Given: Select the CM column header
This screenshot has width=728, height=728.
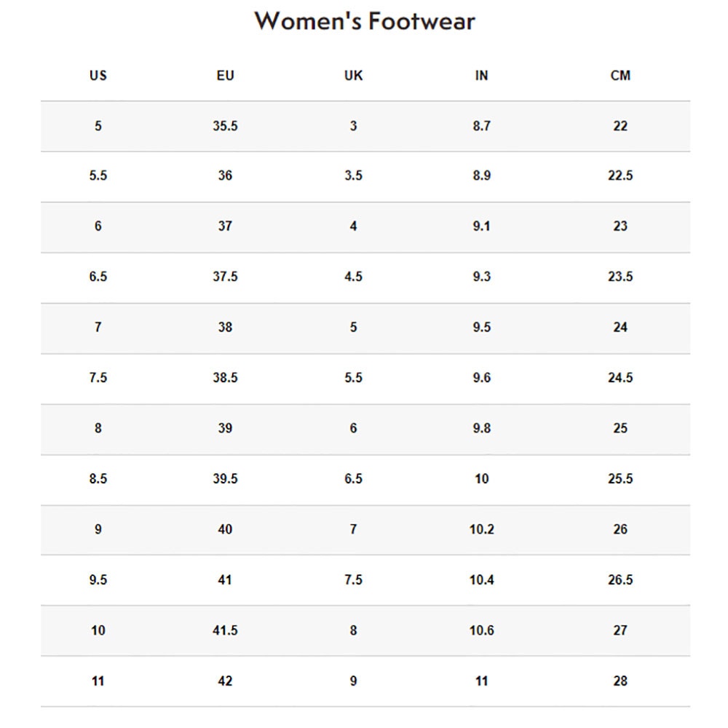Looking at the screenshot, I should [620, 75].
